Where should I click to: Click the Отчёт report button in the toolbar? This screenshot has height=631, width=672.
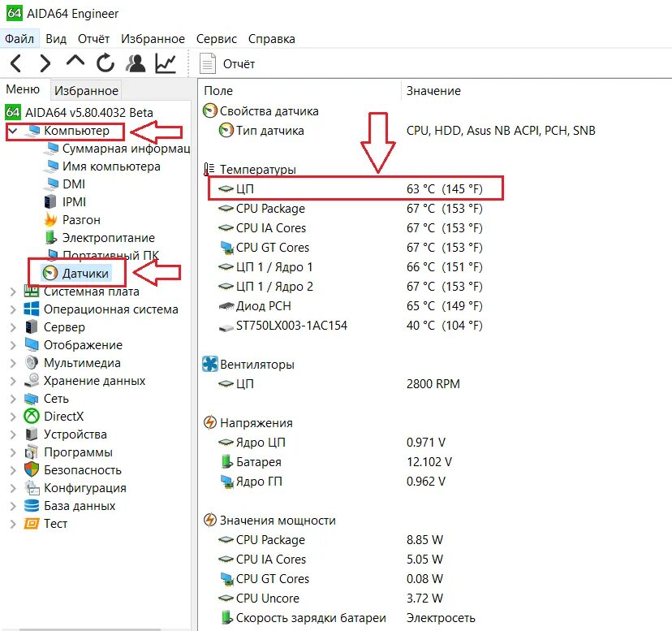click(227, 64)
